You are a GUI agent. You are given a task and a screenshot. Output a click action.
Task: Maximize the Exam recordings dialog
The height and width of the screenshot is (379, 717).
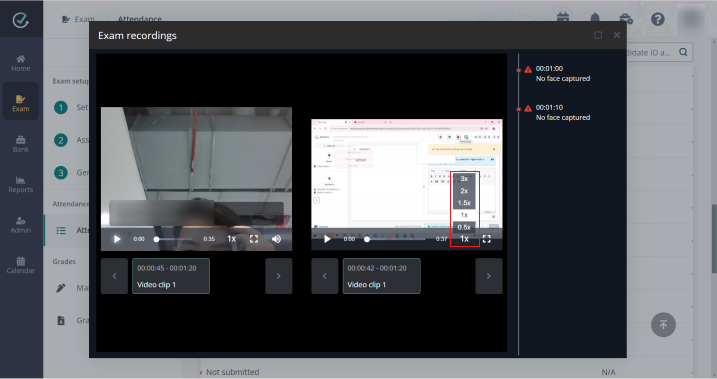pyautogui.click(x=598, y=35)
